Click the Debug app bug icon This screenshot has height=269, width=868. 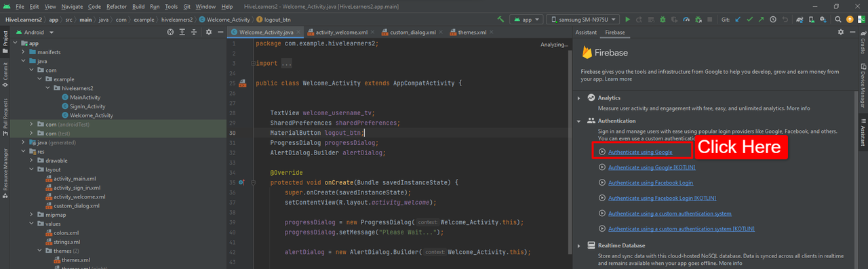click(x=663, y=20)
